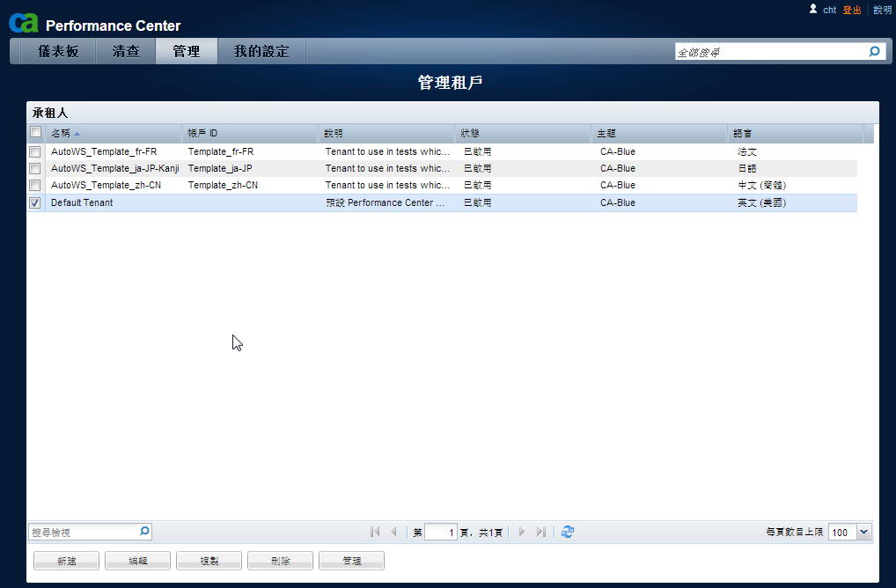This screenshot has height=588, width=896.
Task: Select the AutoWS_Template_zh-CN name cell
Action: click(x=106, y=185)
